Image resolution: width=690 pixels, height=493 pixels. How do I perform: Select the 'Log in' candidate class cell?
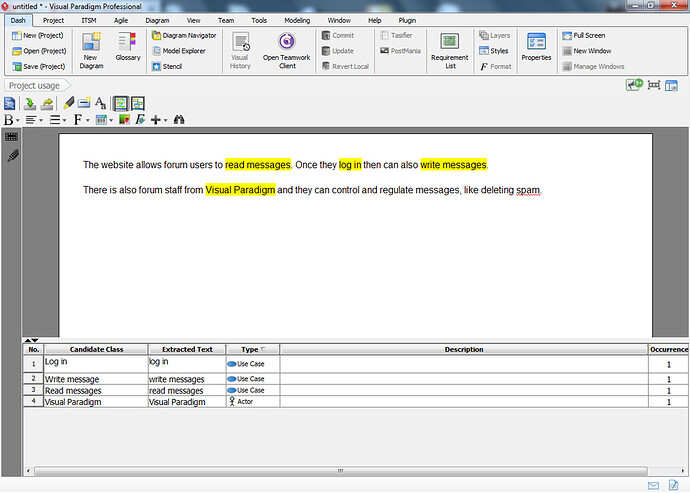coord(96,364)
